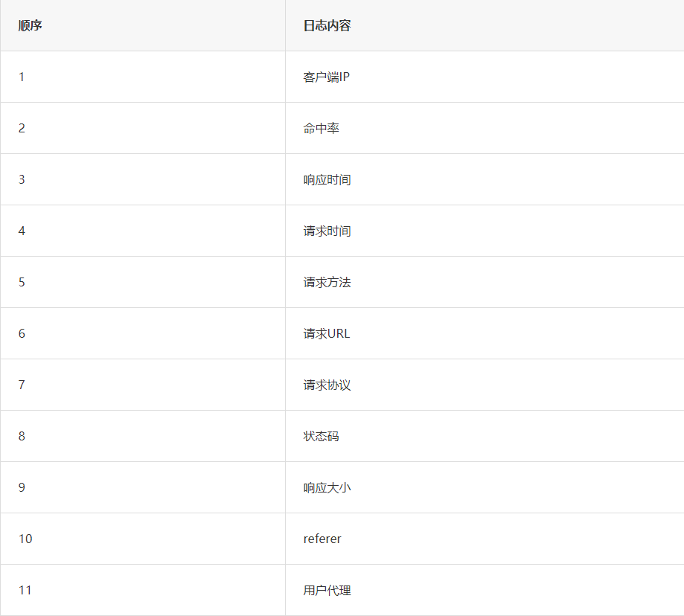
Task: Click sequence number 7 in 顺序 column
Action: point(22,385)
